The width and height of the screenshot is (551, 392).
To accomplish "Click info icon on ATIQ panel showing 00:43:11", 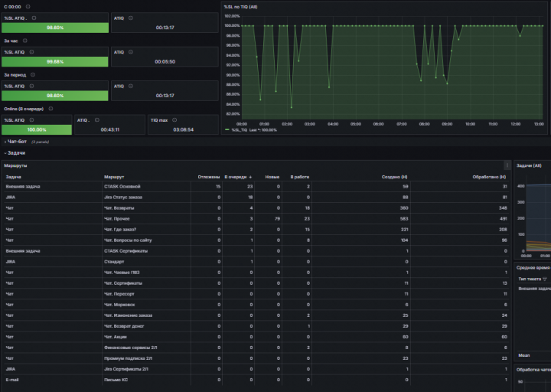I will tap(97, 120).
